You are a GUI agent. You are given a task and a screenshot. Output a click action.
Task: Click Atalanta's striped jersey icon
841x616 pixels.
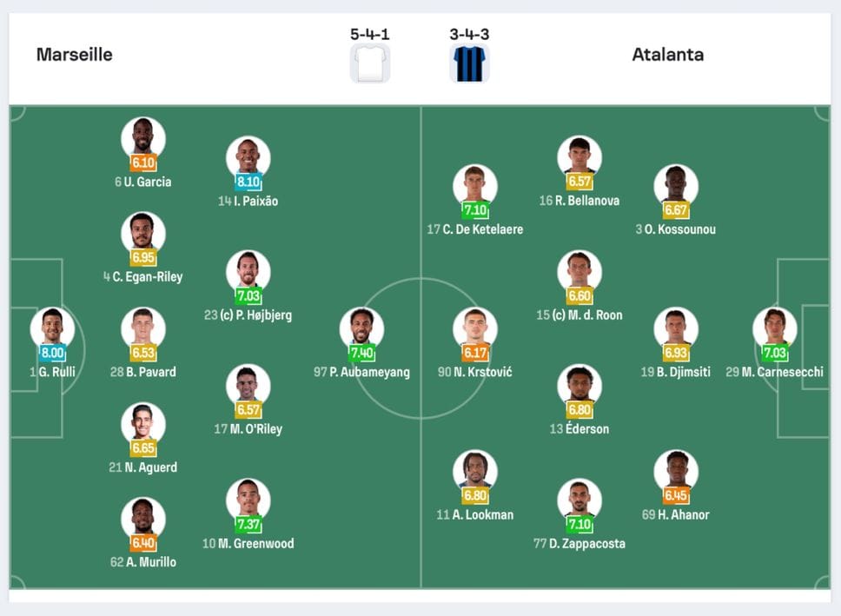coord(469,64)
